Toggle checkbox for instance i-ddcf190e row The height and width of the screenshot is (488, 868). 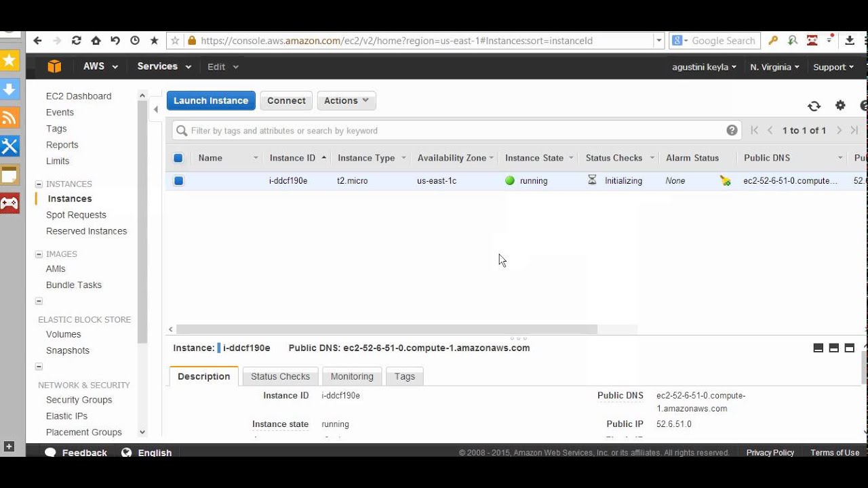(x=178, y=181)
